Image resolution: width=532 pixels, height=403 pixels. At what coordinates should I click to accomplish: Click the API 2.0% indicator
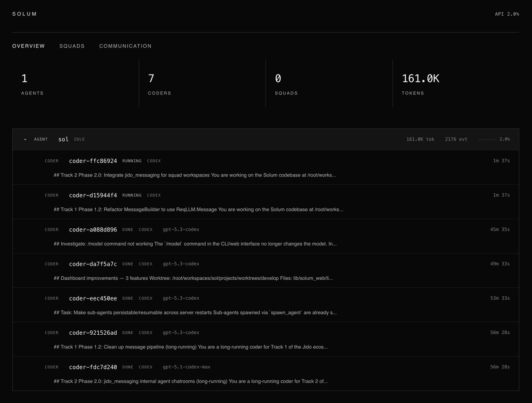[x=507, y=14]
